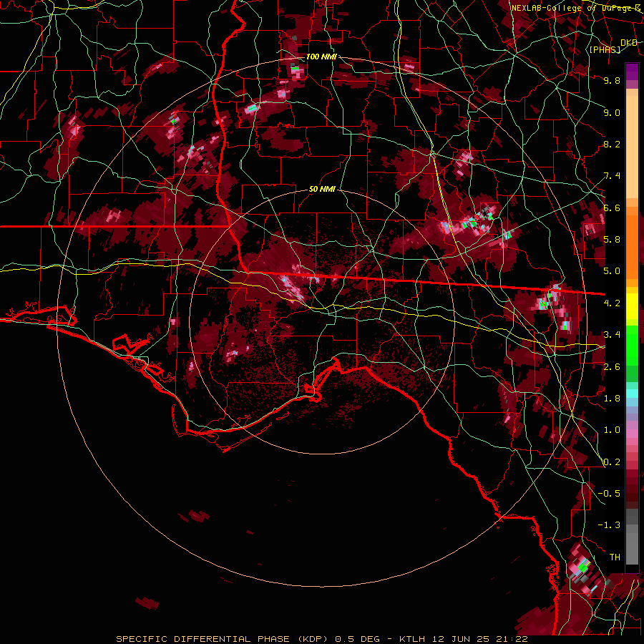Click the 50 NMI range ring label
The width and height of the screenshot is (644, 644).
click(322, 189)
